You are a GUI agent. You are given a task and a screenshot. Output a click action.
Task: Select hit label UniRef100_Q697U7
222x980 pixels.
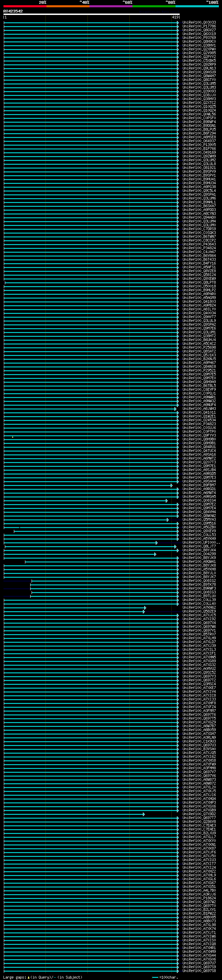199,963
